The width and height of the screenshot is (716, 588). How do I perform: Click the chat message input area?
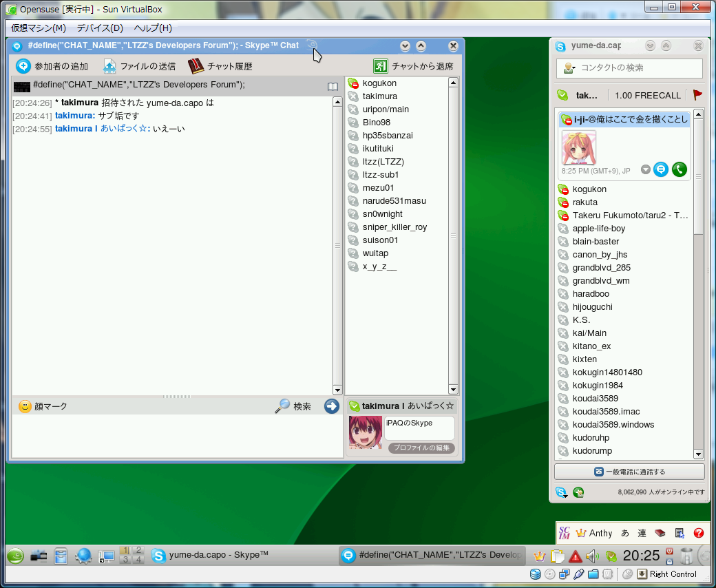coord(177,436)
